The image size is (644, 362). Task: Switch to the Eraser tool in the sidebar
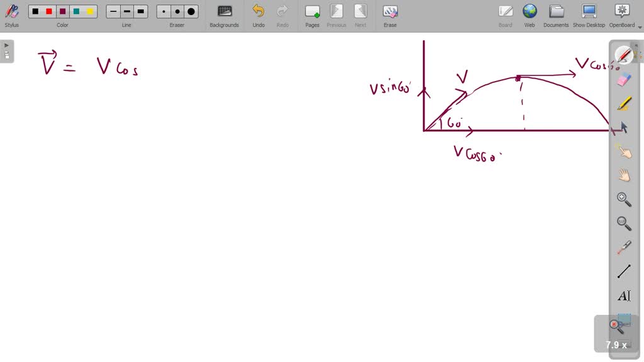pos(623,79)
